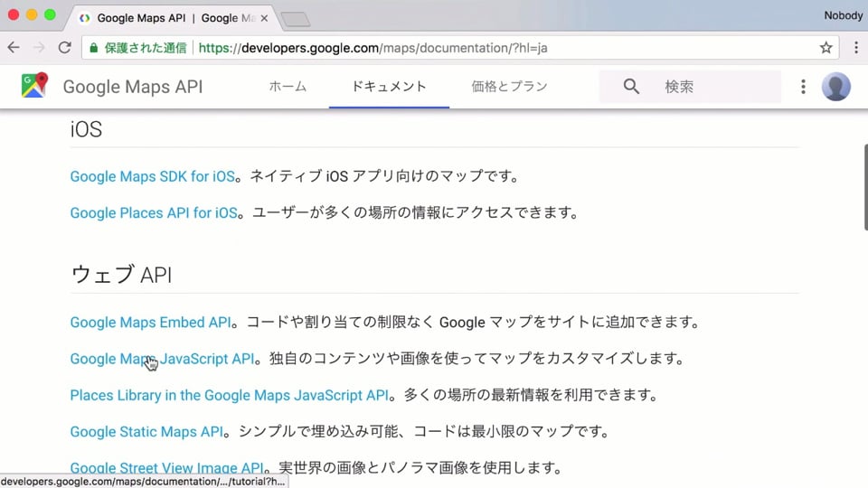
Task: Click the Google Maps logo icon
Action: pyautogui.click(x=34, y=86)
